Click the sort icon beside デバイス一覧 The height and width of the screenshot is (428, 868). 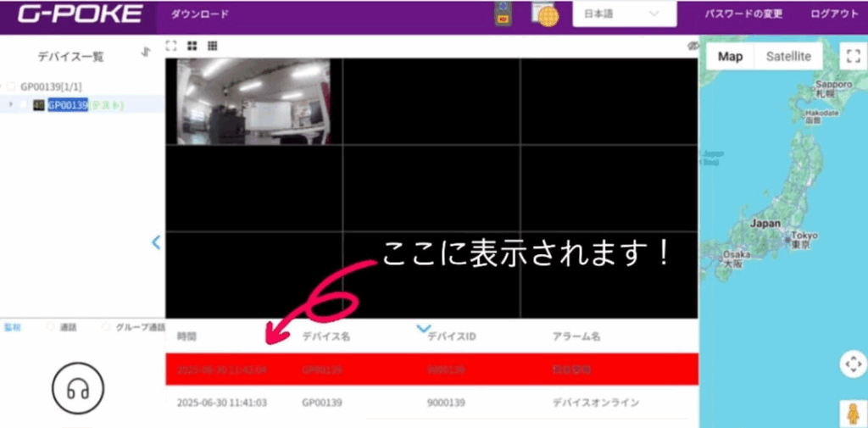click(x=145, y=53)
